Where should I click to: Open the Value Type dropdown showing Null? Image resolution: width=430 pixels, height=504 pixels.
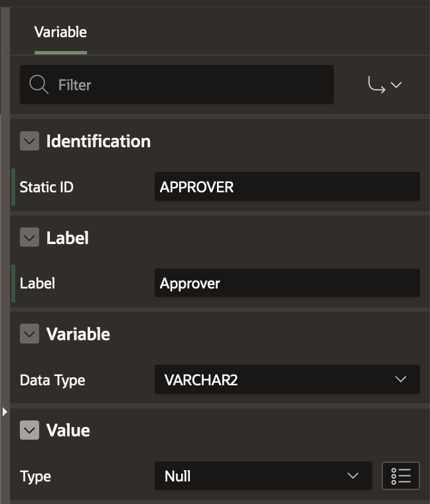(x=263, y=476)
